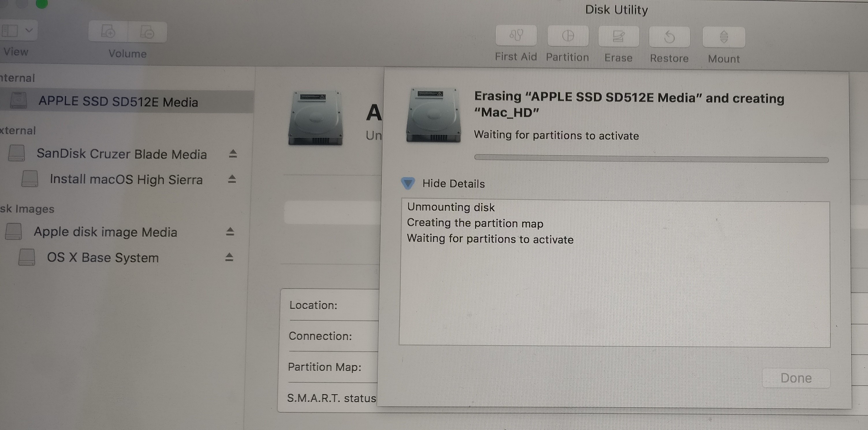The height and width of the screenshot is (430, 868).
Task: Select APPLE SSD SD512E Media drive icon
Action: pyautogui.click(x=18, y=100)
